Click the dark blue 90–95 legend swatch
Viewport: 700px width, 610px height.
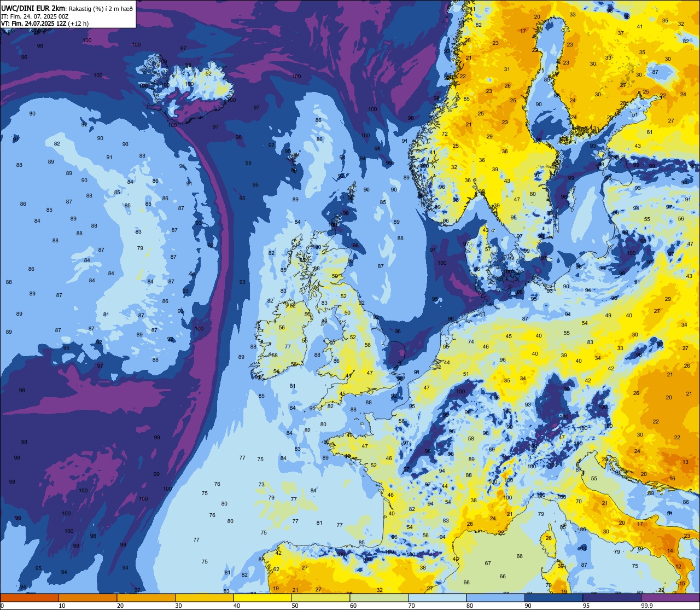pos(553,597)
